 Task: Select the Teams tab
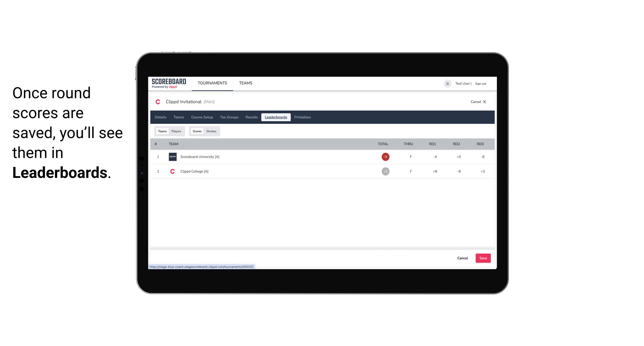pyautogui.click(x=161, y=131)
